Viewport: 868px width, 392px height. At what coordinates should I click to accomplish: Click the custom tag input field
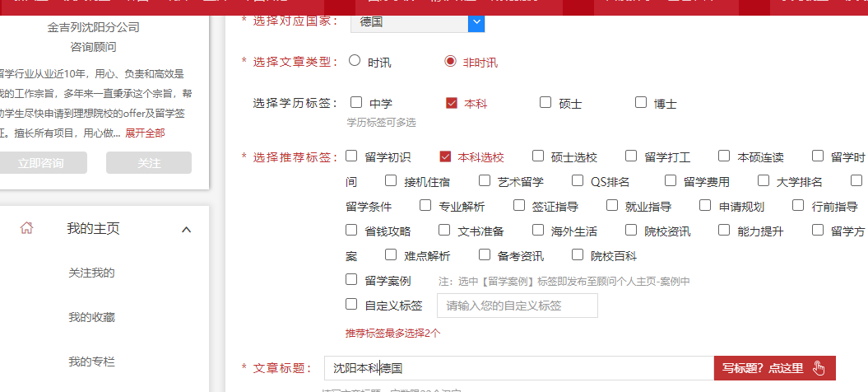click(x=517, y=306)
